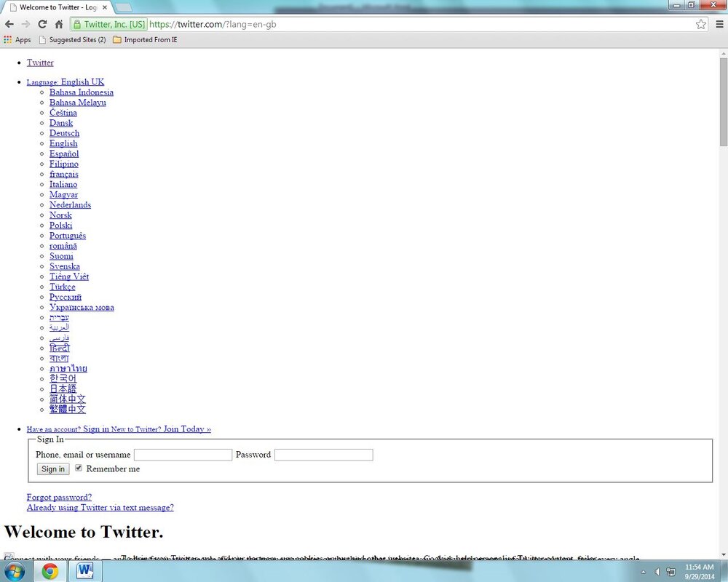Open Microsoft Word from the taskbar
The width and height of the screenshot is (728, 582).
[x=85, y=571]
